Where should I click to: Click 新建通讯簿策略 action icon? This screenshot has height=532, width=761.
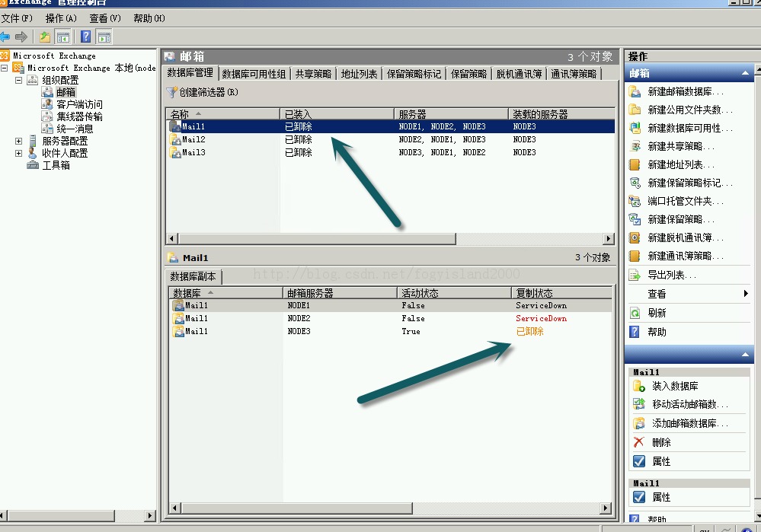[x=635, y=256]
